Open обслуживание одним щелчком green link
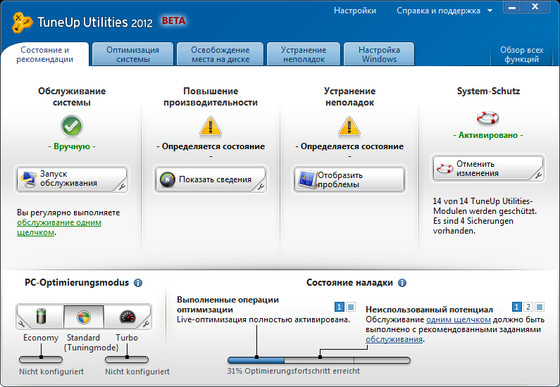The width and height of the screenshot is (560, 387). click(59, 227)
